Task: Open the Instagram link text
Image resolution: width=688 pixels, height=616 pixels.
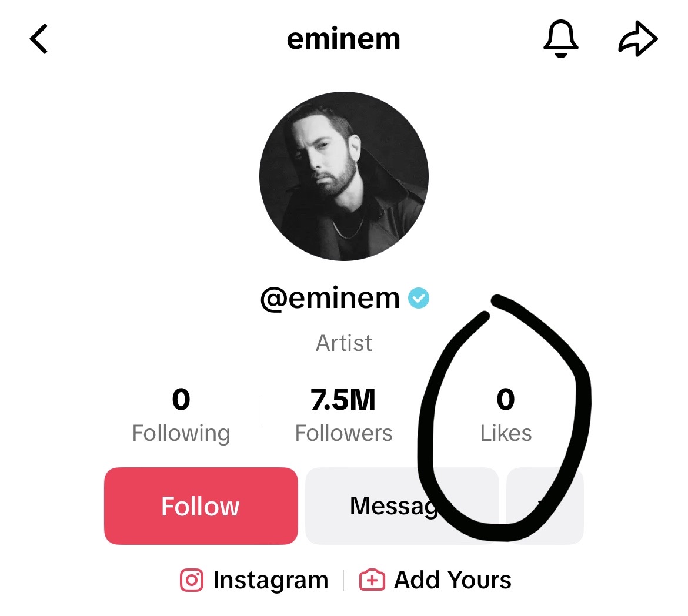Action: 270,580
